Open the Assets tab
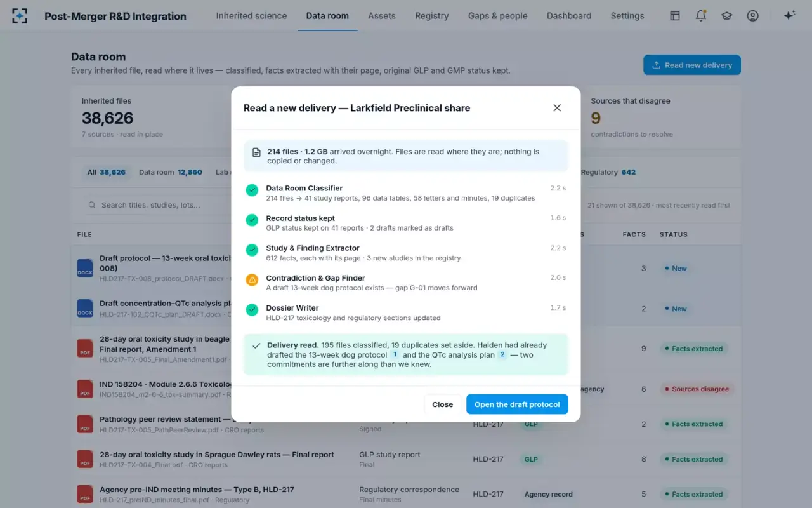812x508 pixels. (x=382, y=16)
